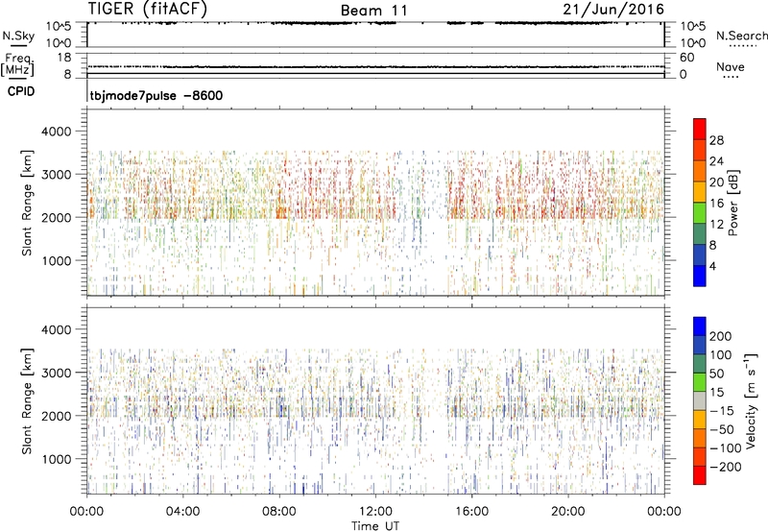Click the 1000 tick on velocity panel axis

coord(57,459)
